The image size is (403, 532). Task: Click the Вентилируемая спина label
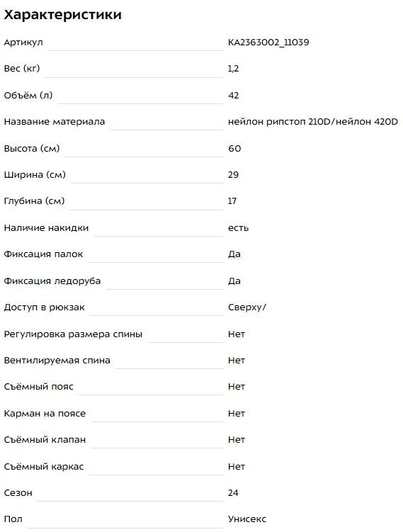(x=57, y=361)
